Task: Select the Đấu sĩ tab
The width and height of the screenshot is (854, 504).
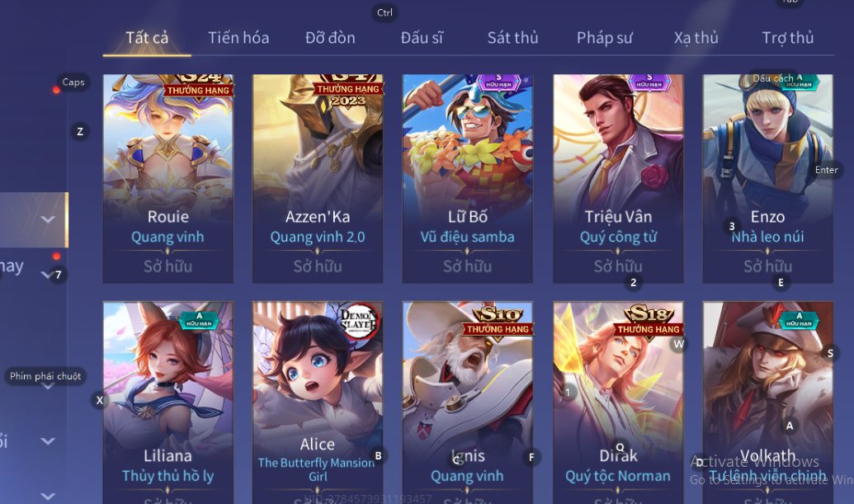Action: coord(422,38)
